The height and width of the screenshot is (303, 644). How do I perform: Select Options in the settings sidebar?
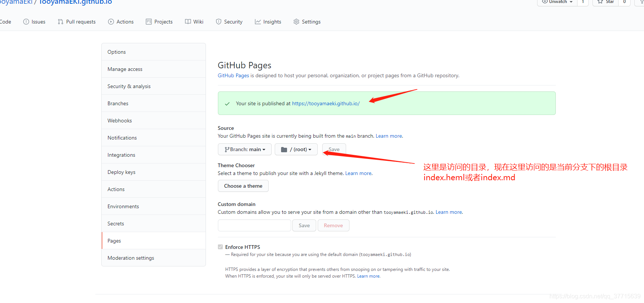tap(154, 52)
